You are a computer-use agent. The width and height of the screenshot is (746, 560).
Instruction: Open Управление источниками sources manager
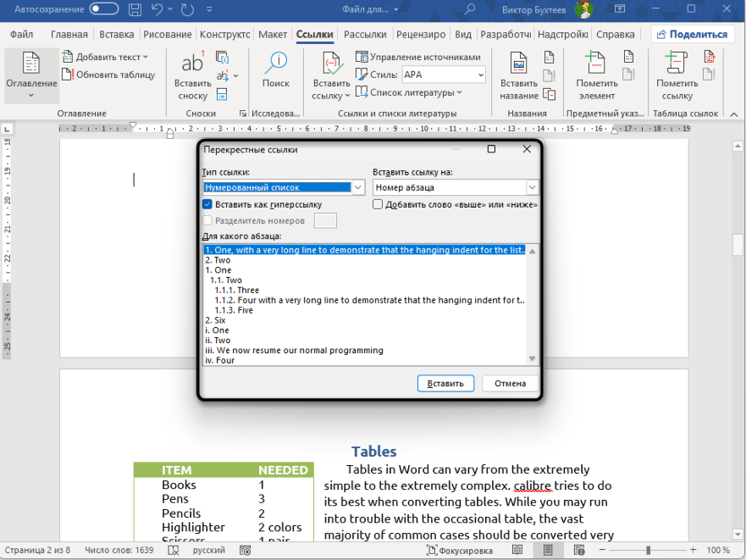pyautogui.click(x=418, y=56)
